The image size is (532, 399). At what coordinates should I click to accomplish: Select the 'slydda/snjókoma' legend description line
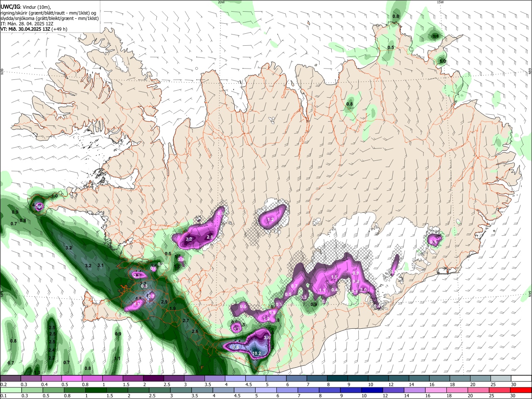point(49,18)
